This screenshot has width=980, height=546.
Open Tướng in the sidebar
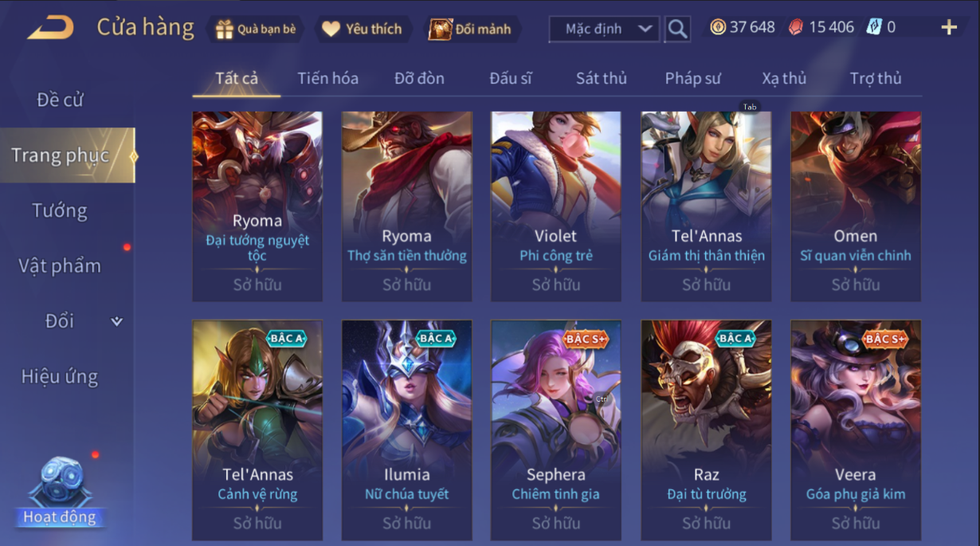tap(60, 211)
